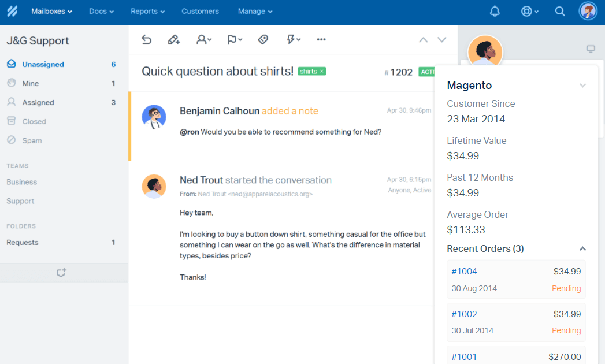
Task: Open the Mailboxes dropdown menu
Action: coord(51,12)
